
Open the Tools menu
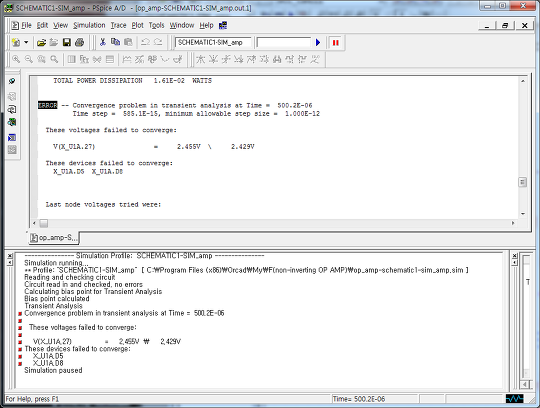(157, 25)
